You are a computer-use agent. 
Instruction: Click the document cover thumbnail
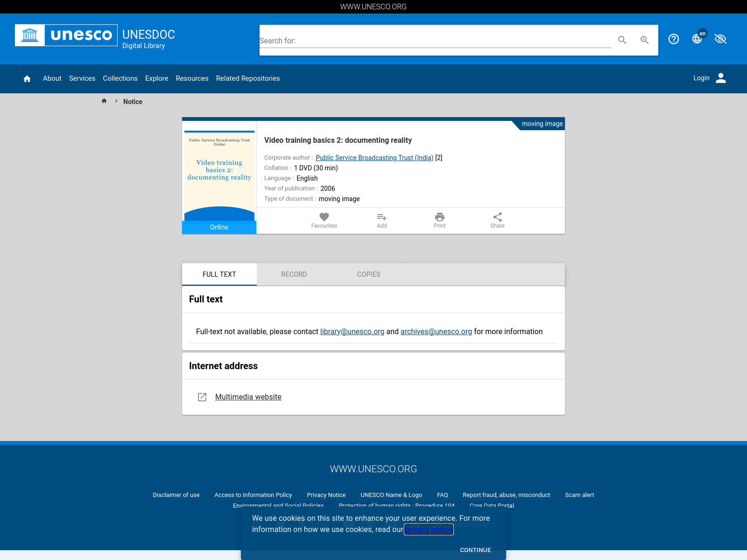coord(219,175)
